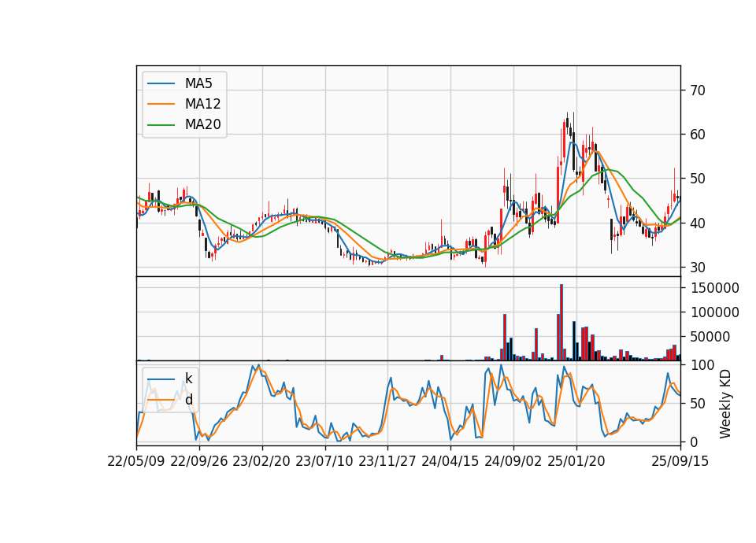Click the MA20 legend label

click(202, 125)
